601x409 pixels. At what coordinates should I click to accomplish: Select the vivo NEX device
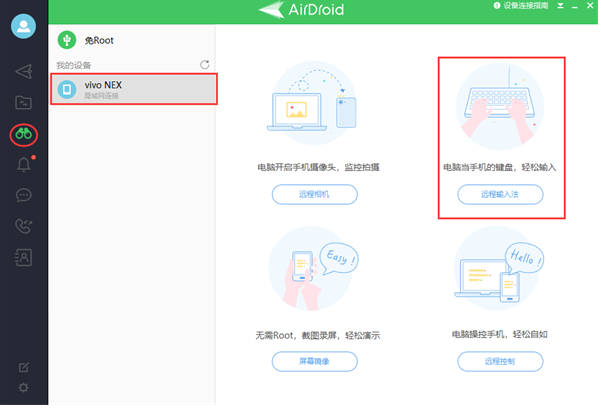click(x=134, y=89)
